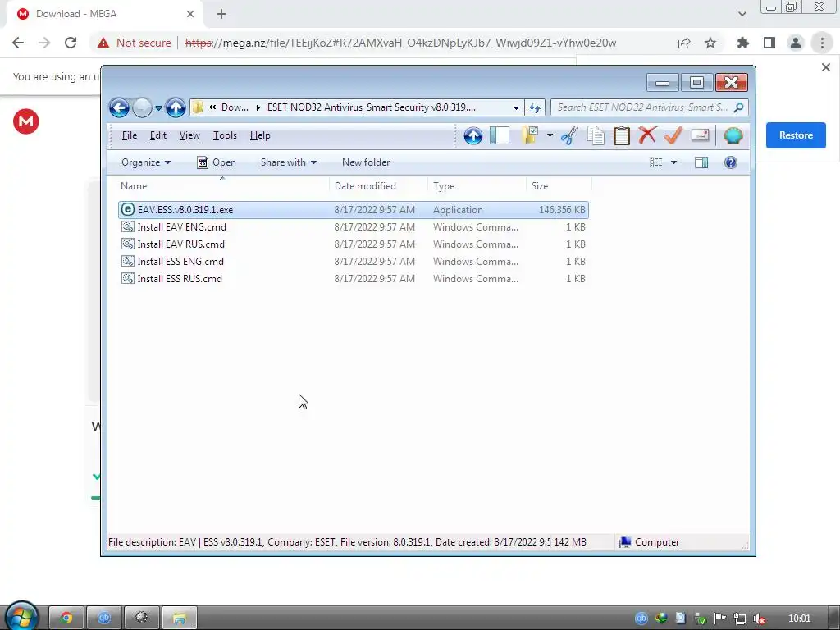The width and height of the screenshot is (840, 630).
Task: Click the Paste clipboard icon
Action: [622, 135]
